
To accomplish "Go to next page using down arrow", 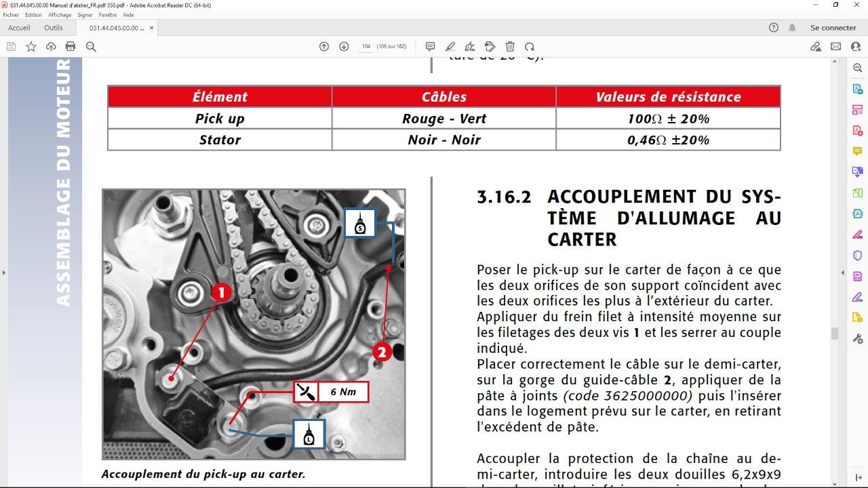I will [x=344, y=47].
